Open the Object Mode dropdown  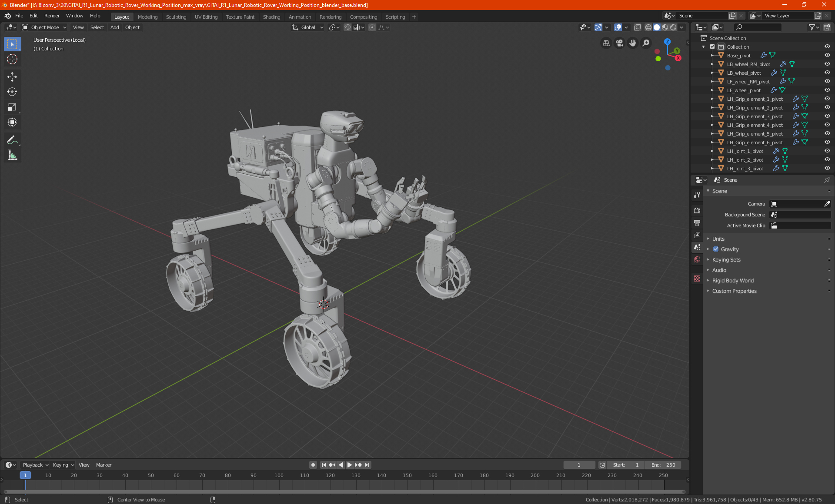pos(44,27)
